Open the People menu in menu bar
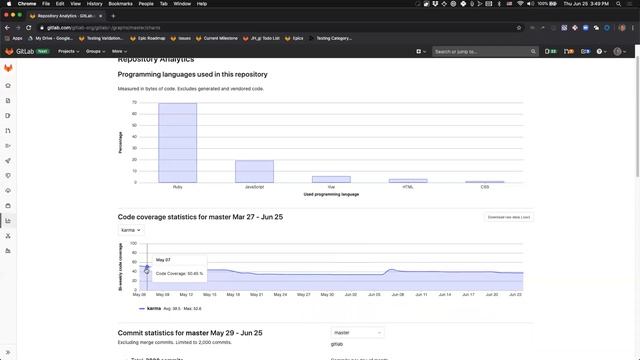640x360 pixels. pos(146,4)
